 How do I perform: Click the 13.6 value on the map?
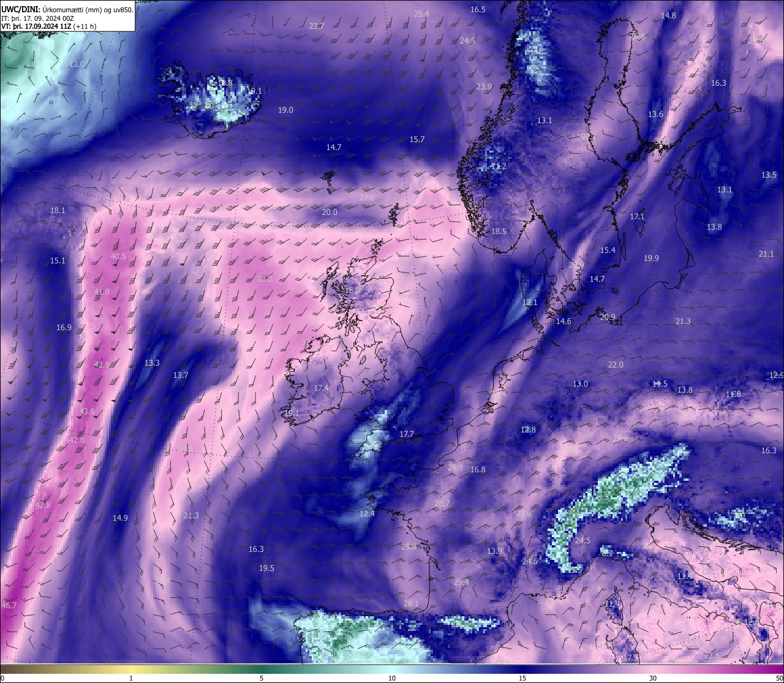point(655,114)
